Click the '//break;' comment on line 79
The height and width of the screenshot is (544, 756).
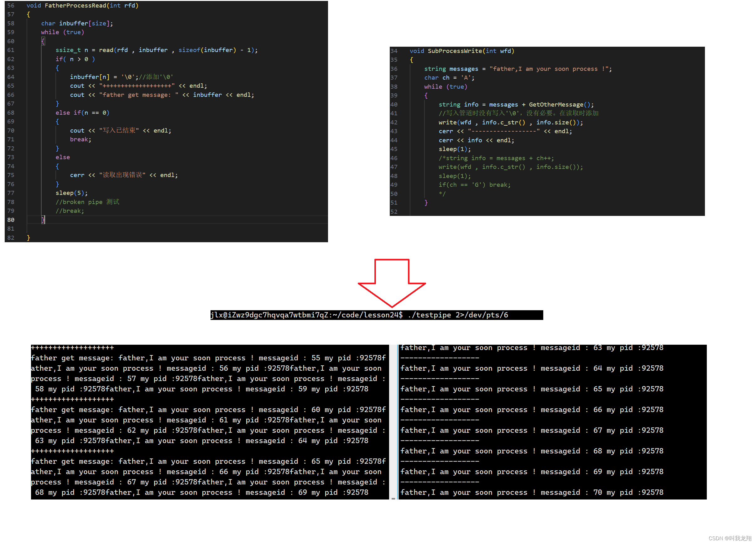[70, 211]
